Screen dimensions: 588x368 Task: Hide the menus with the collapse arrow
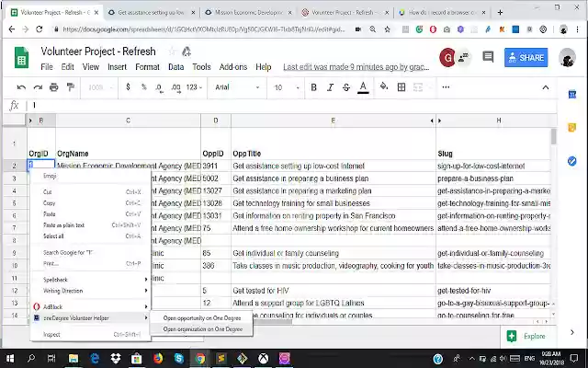[546, 87]
